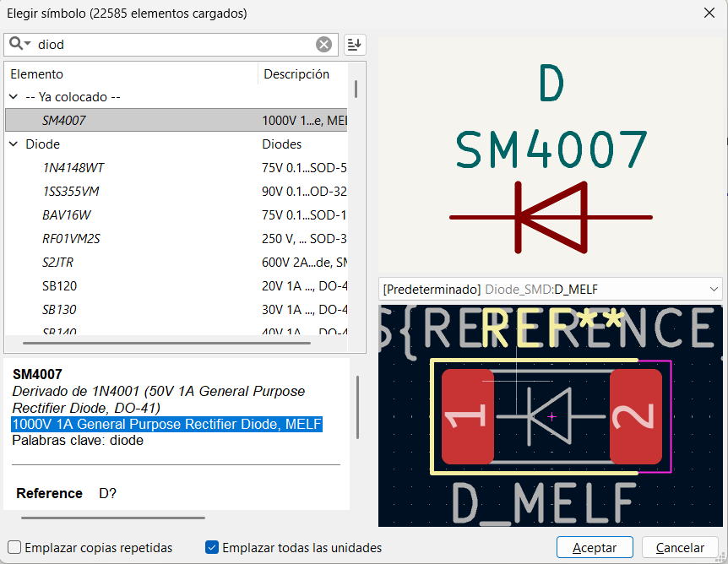Clear the search text with the X icon
Viewport: 728px width, 564px height.
pyautogui.click(x=323, y=45)
